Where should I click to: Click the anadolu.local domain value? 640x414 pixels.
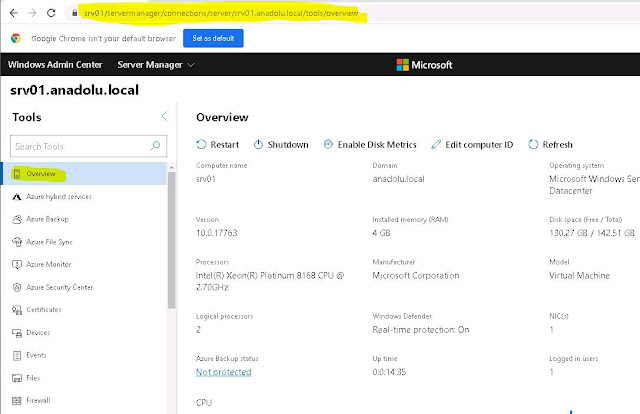pos(398,179)
